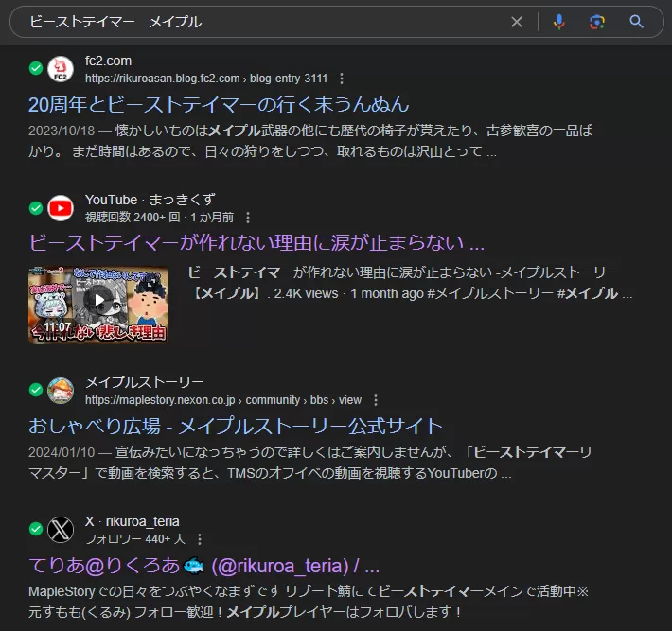This screenshot has width=672, height=631.
Task: Click the 2023/10/18 snippet date
Action: click(62, 131)
